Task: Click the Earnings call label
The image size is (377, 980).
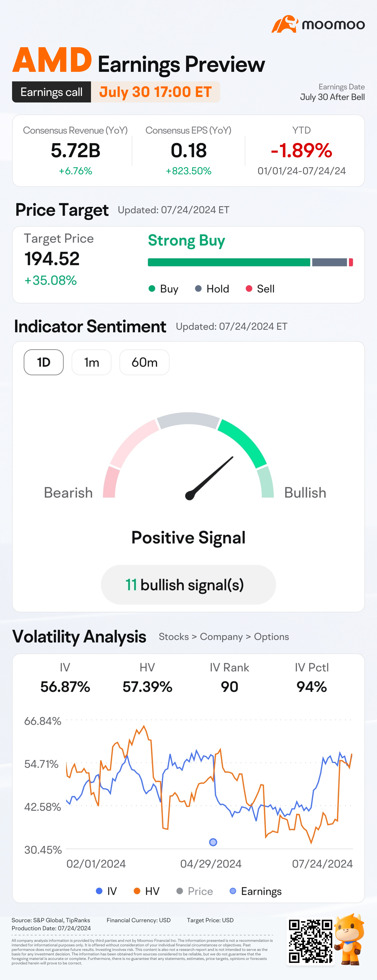Action: (x=52, y=92)
